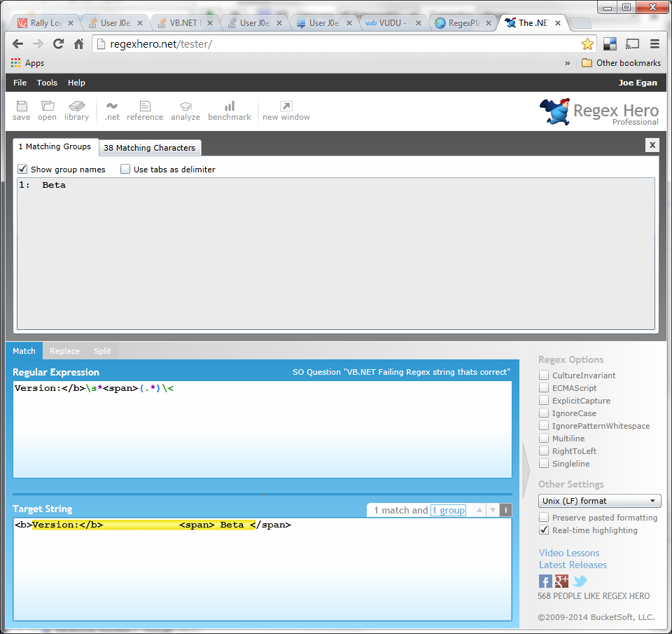Enable the IgnoreCase regex option

click(x=544, y=413)
